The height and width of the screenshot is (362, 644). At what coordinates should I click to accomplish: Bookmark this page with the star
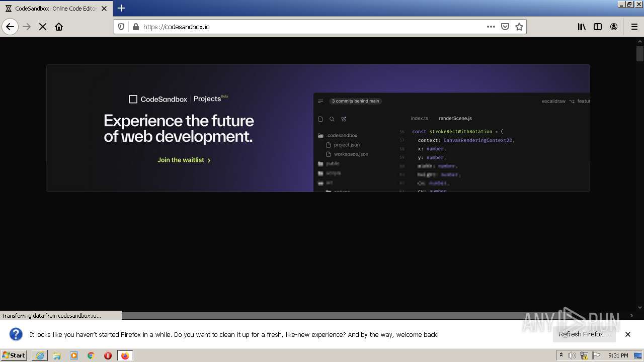[x=519, y=27]
